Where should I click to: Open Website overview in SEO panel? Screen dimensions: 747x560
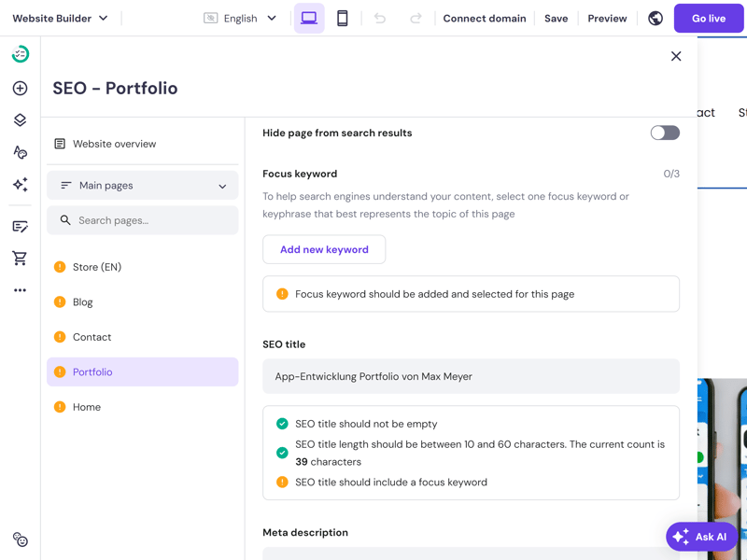click(143, 144)
